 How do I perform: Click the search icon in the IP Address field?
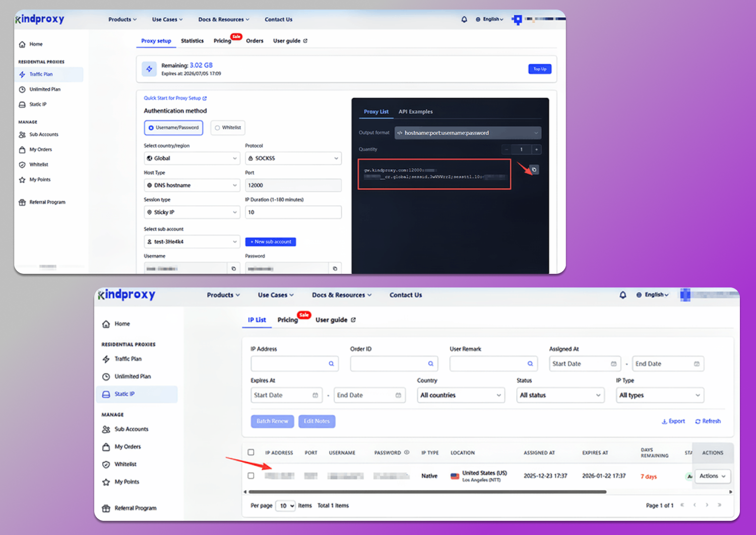(x=331, y=364)
